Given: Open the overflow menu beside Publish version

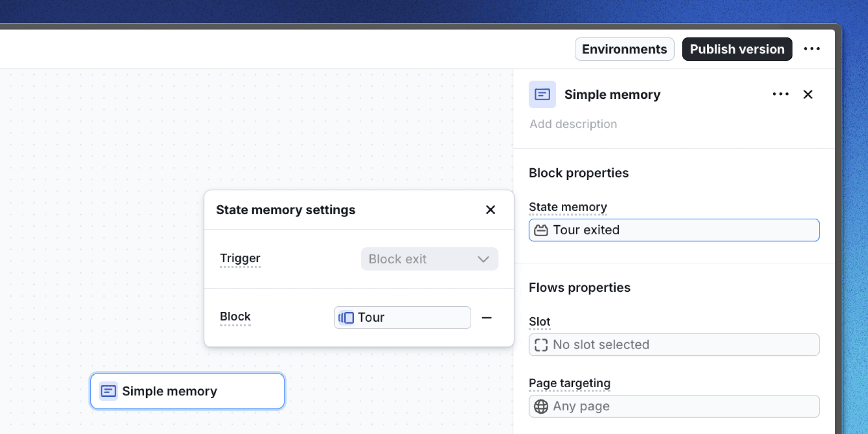Looking at the screenshot, I should pos(812,49).
